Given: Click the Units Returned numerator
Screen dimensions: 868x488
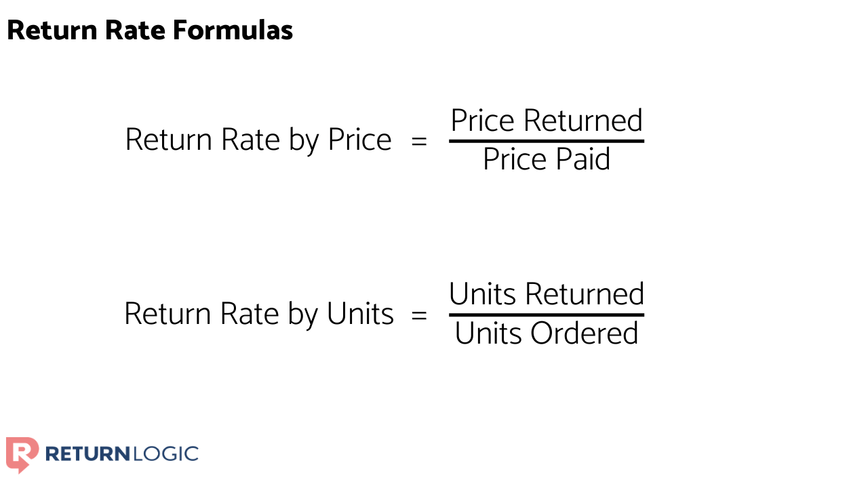Looking at the screenshot, I should 547,294.
